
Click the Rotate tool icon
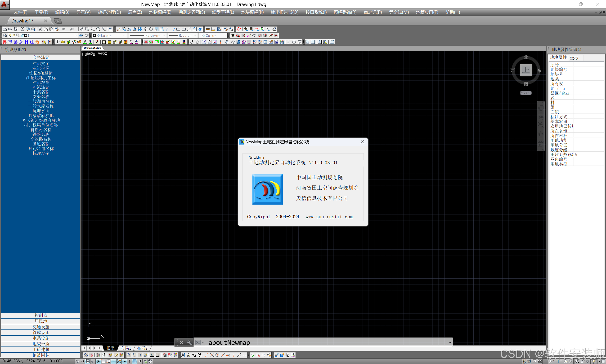pos(151,29)
